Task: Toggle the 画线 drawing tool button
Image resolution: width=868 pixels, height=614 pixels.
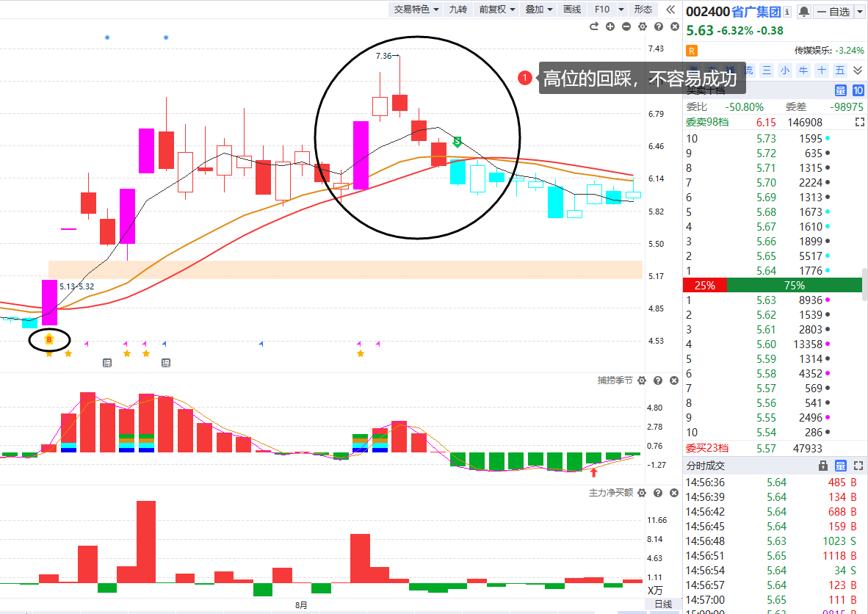Action: pos(572,10)
